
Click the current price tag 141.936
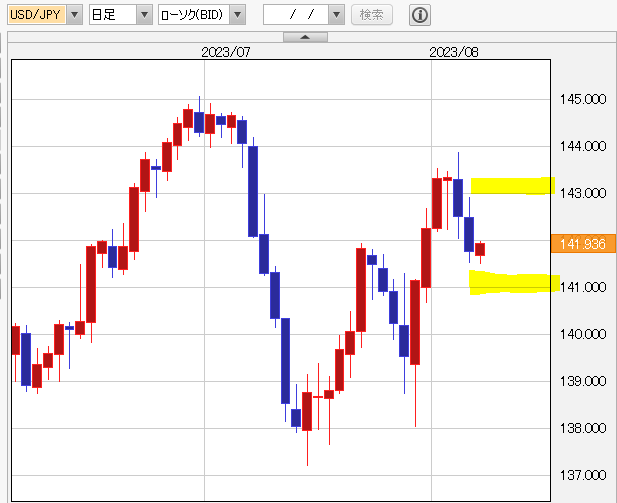pos(583,244)
